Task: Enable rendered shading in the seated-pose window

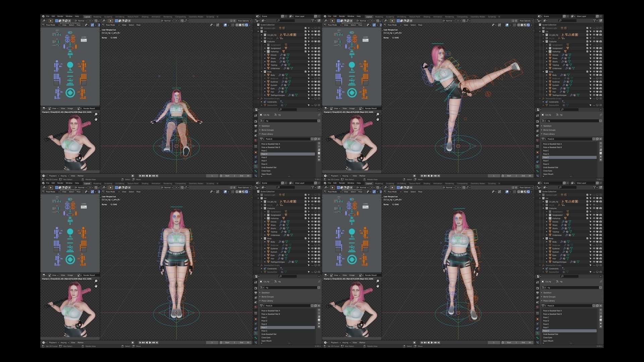Action: (247, 25)
